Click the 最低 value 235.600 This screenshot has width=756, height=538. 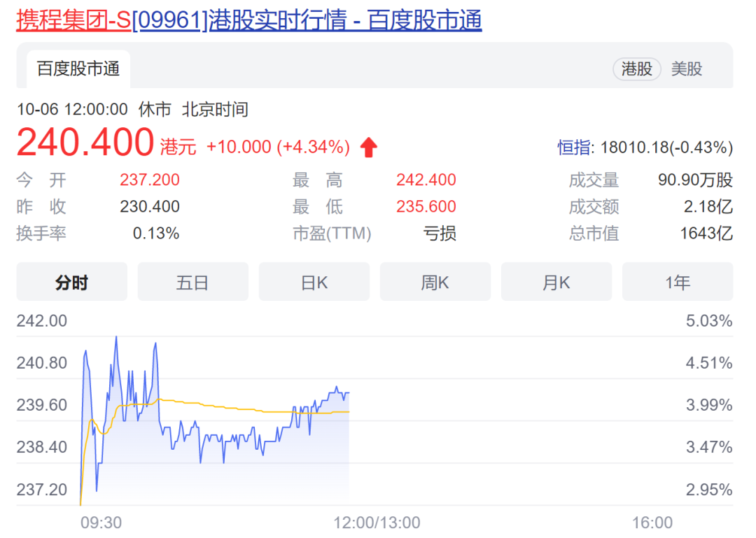[x=426, y=206]
